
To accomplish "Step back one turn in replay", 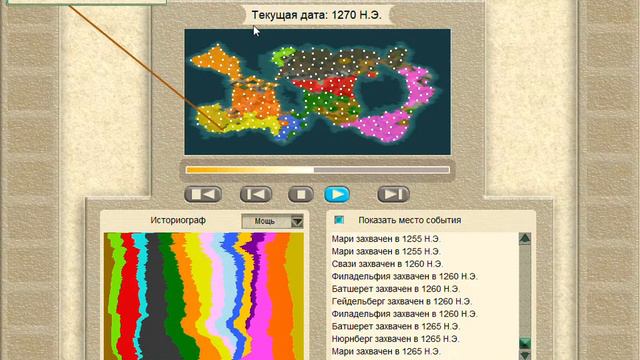I will pos(256,194).
